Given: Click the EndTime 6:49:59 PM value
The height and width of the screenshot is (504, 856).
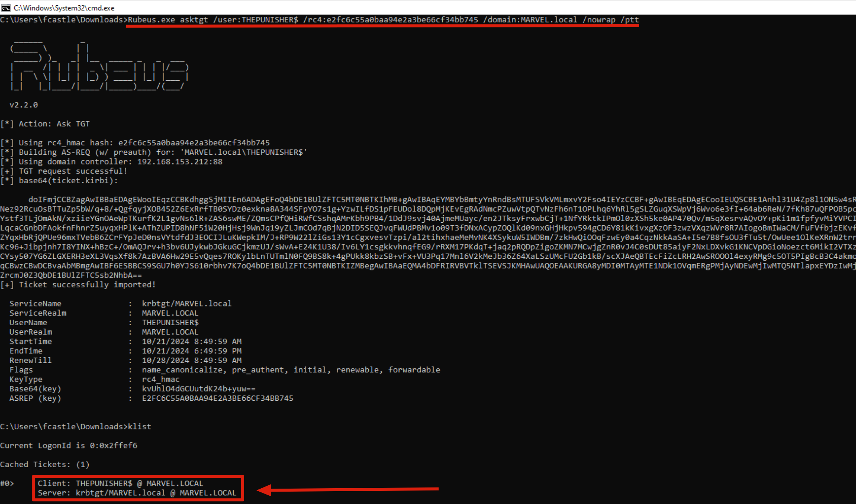Looking at the screenshot, I should (192, 351).
